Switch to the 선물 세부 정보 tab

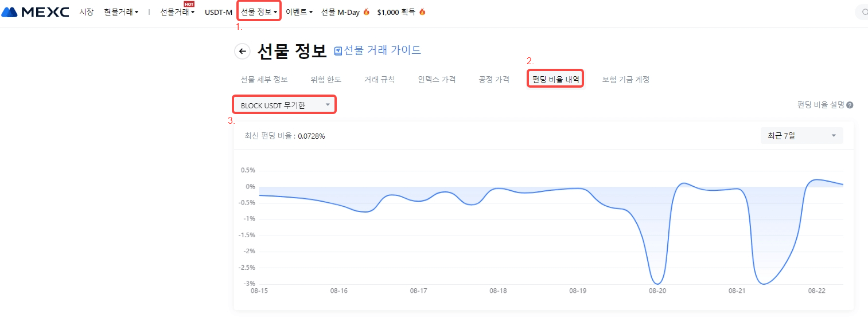(264, 80)
